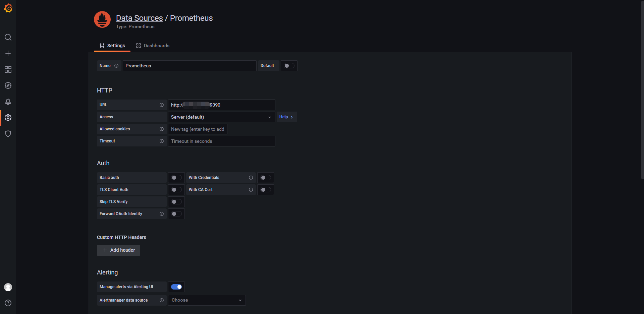The image size is (644, 314).
Task: Switch to the Dashboards tab
Action: click(x=153, y=46)
